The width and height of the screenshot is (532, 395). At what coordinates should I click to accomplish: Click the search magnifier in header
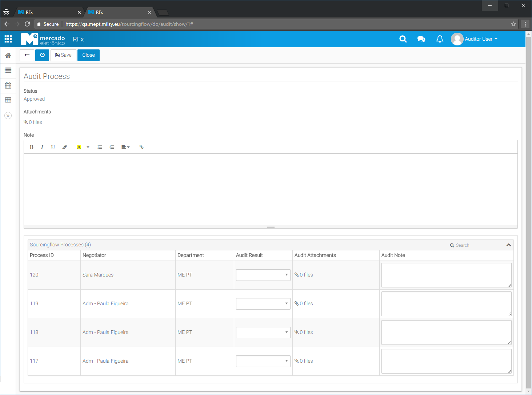coord(403,39)
